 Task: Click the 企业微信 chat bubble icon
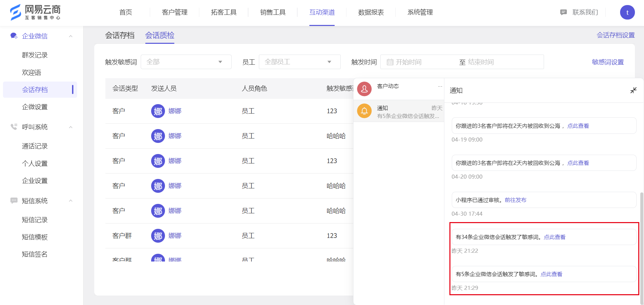pyautogui.click(x=14, y=36)
